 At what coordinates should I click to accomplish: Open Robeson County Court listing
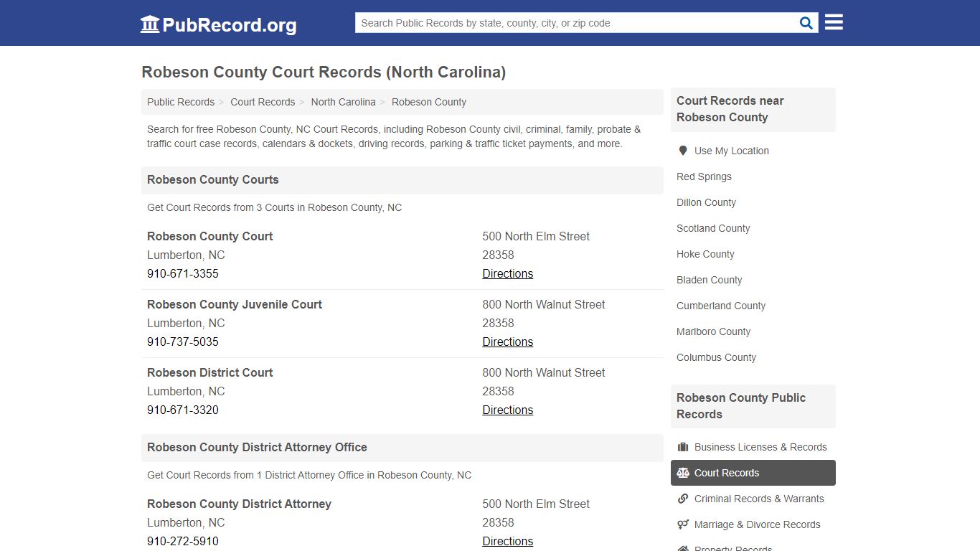[210, 236]
